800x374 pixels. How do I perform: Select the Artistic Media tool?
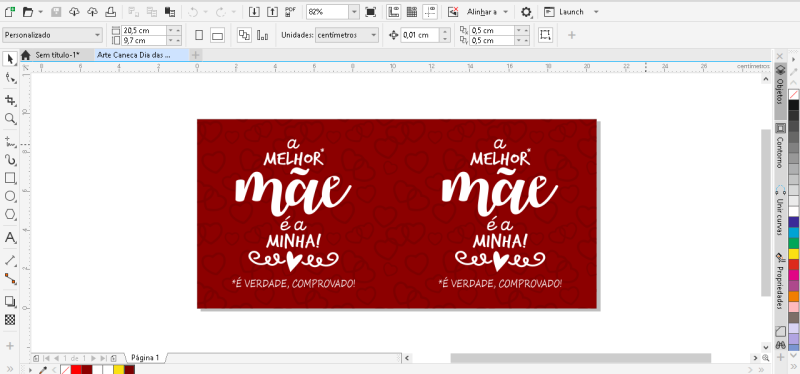pyautogui.click(x=10, y=160)
